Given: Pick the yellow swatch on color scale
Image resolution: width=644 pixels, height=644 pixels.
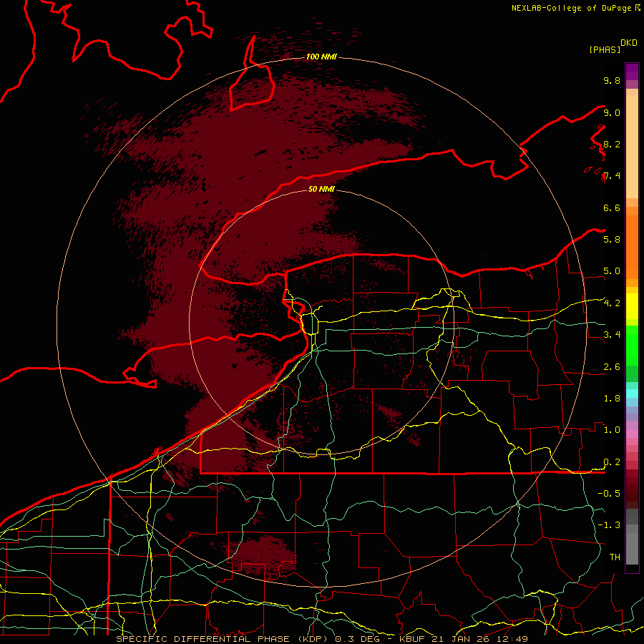Looking at the screenshot, I should click(632, 306).
